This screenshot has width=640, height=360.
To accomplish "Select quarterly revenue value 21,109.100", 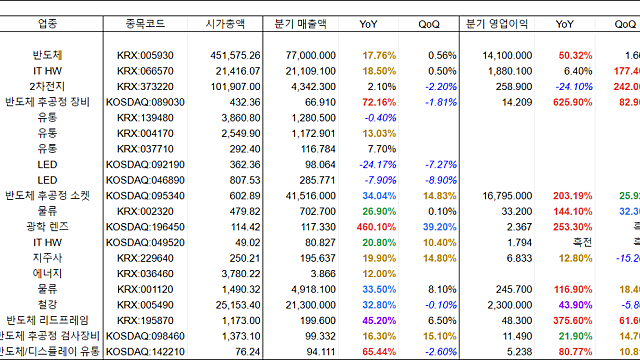I will click(311, 71).
